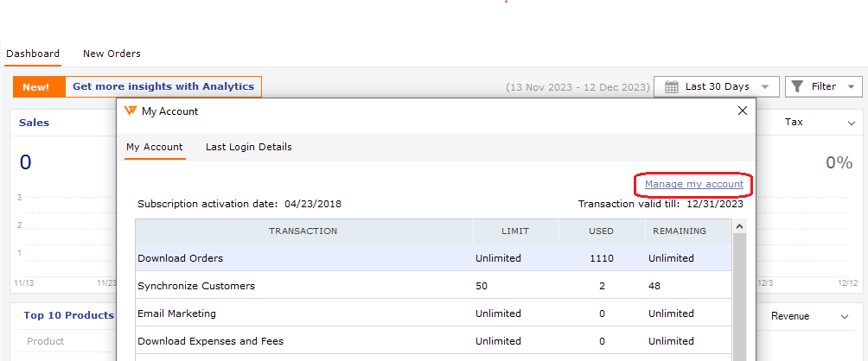Click the transaction table vertical scrollbar track

[738, 297]
